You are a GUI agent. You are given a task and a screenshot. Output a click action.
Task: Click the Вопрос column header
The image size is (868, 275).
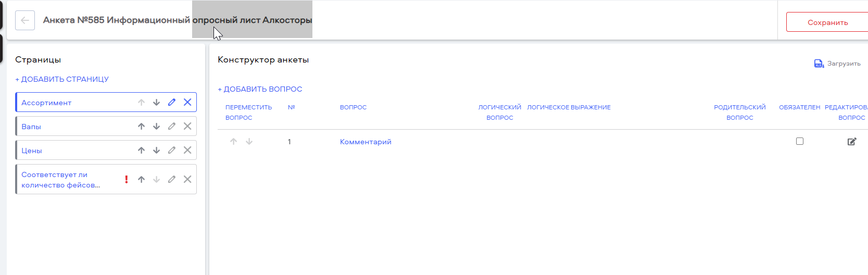click(353, 107)
